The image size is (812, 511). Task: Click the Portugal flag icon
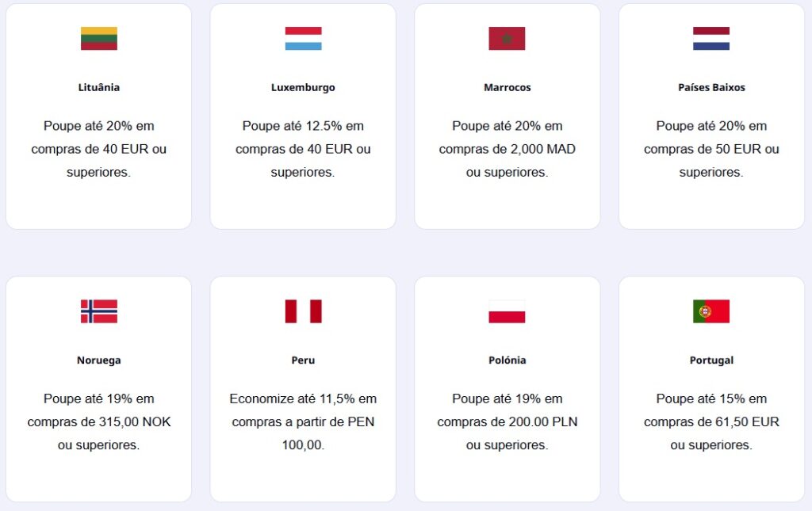tap(711, 311)
